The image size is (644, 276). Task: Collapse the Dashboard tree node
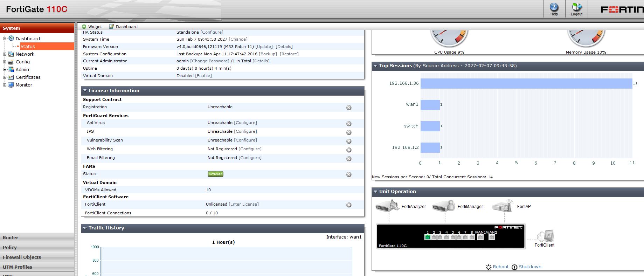click(x=5, y=39)
